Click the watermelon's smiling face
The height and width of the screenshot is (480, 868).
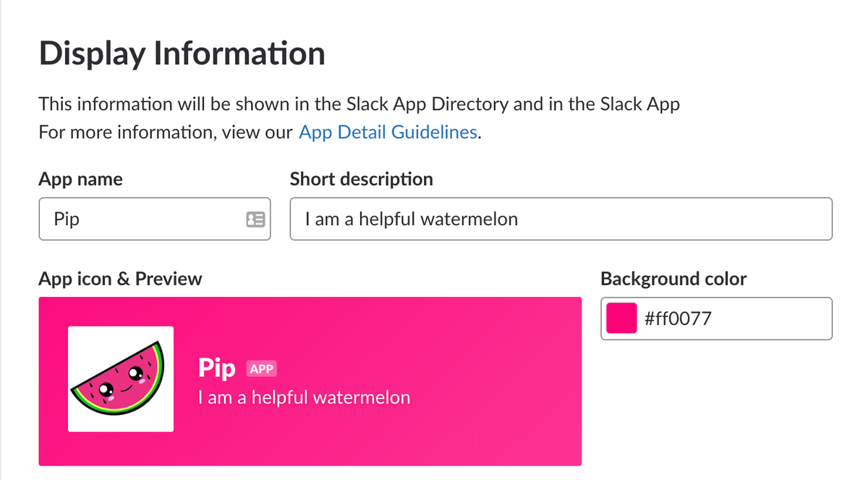(x=120, y=384)
